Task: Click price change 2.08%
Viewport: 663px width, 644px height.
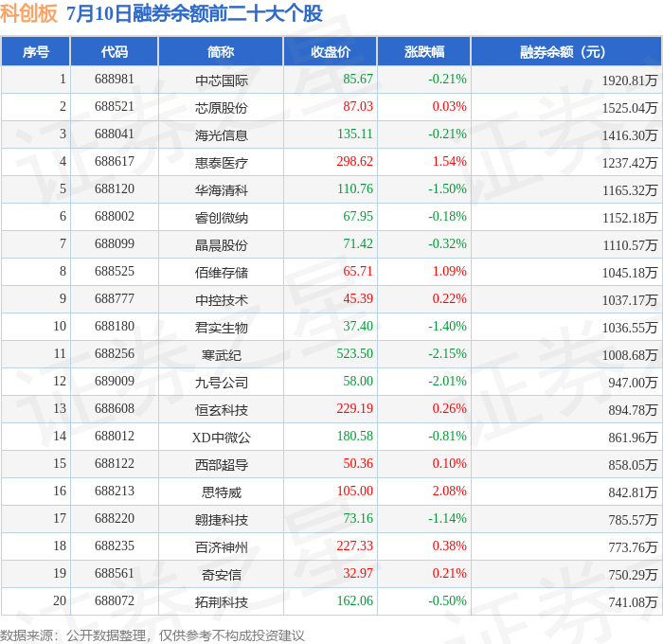Action: (449, 491)
